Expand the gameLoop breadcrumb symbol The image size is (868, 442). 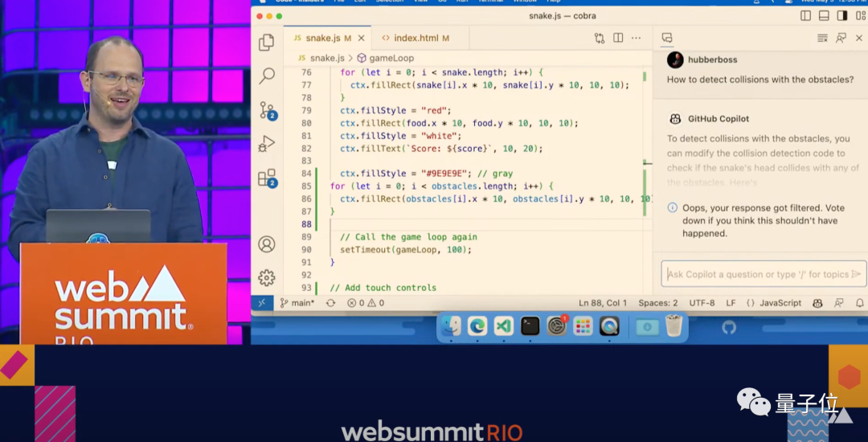pyautogui.click(x=391, y=58)
